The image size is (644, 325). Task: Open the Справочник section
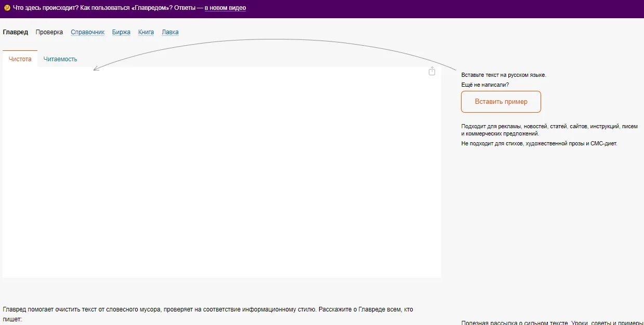[x=88, y=32]
